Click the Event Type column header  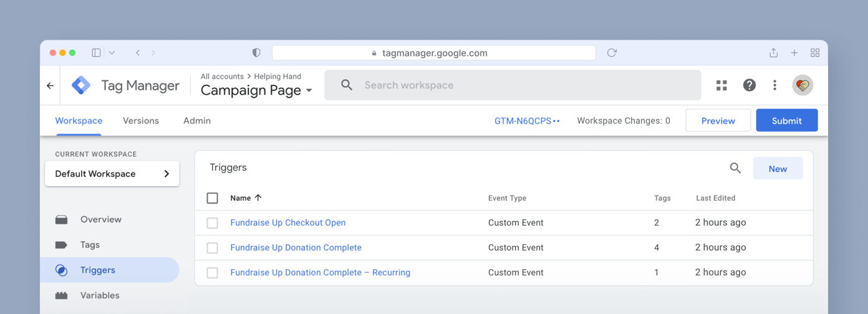click(507, 198)
